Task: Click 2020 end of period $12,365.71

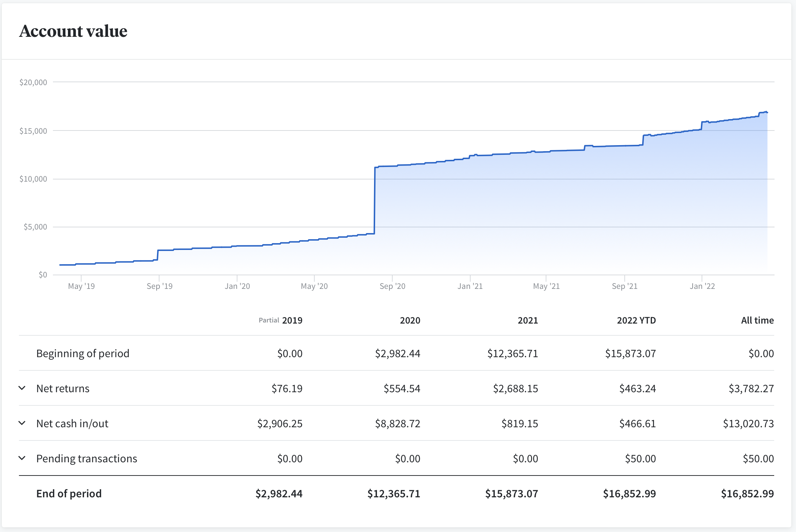Action: 394,493
